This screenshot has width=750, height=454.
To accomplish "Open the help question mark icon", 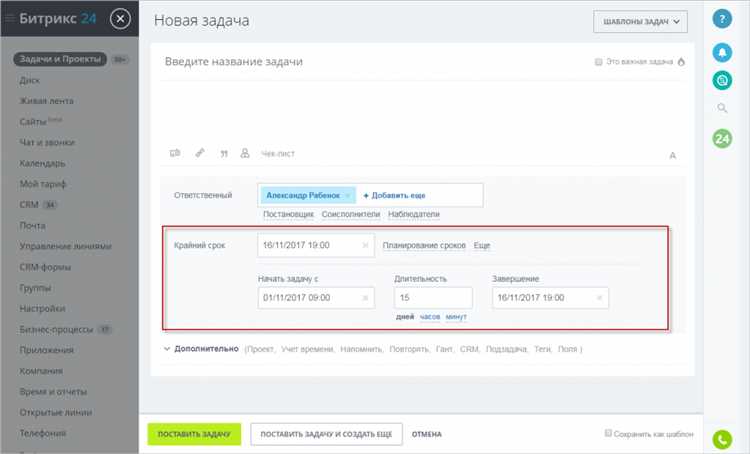I will [x=722, y=19].
